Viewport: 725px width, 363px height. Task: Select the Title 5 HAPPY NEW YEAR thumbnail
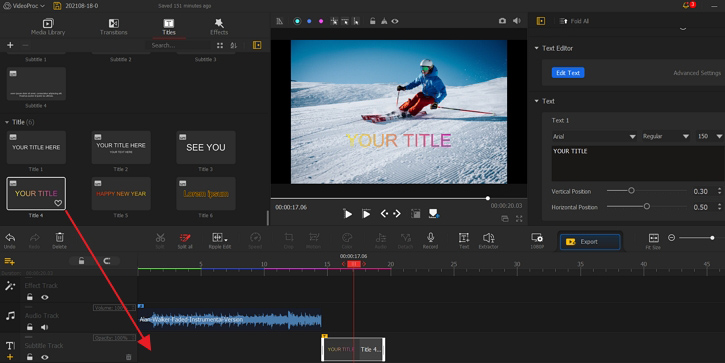(x=121, y=194)
